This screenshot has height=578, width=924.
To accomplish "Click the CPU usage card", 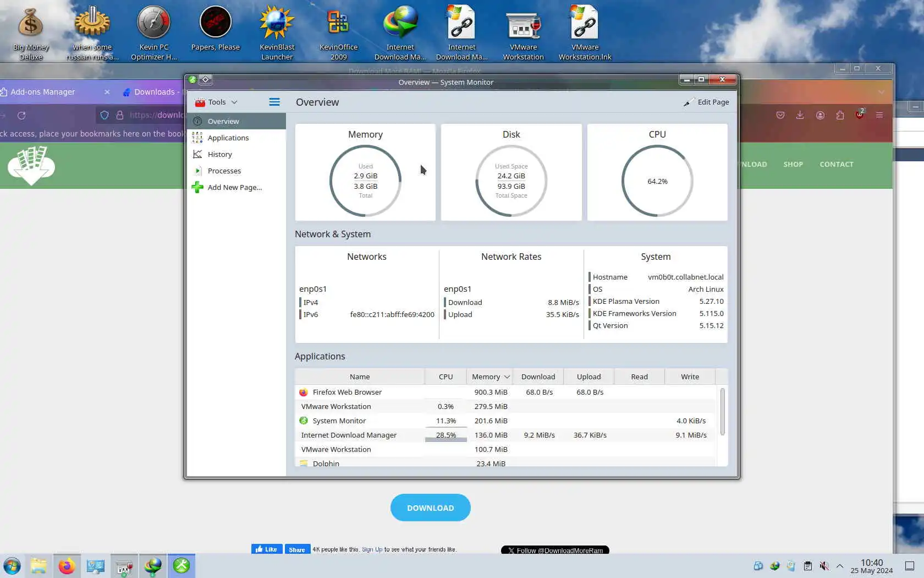I will (x=657, y=172).
